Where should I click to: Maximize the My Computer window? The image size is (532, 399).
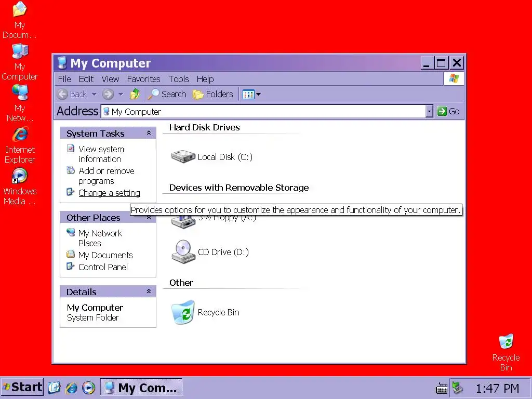[x=442, y=63]
